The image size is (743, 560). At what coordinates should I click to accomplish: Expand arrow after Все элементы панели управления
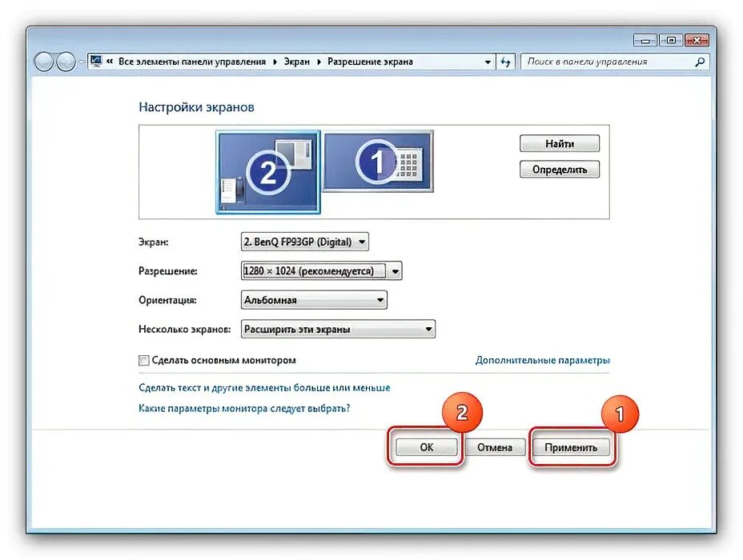pos(275,62)
